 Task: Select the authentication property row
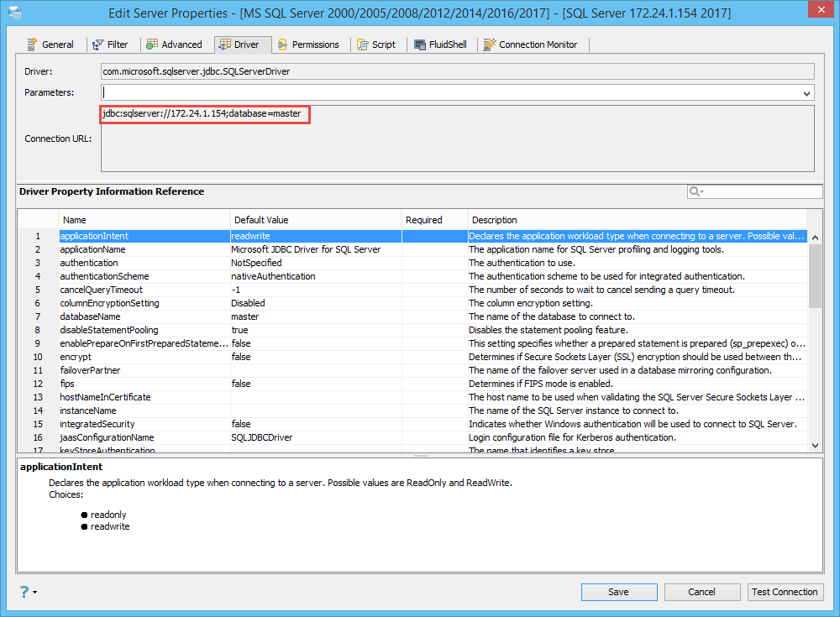(412, 263)
